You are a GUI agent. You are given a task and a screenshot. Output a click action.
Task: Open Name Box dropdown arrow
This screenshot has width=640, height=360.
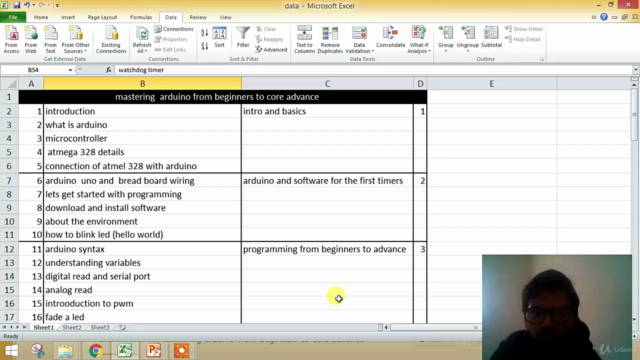click(x=70, y=70)
